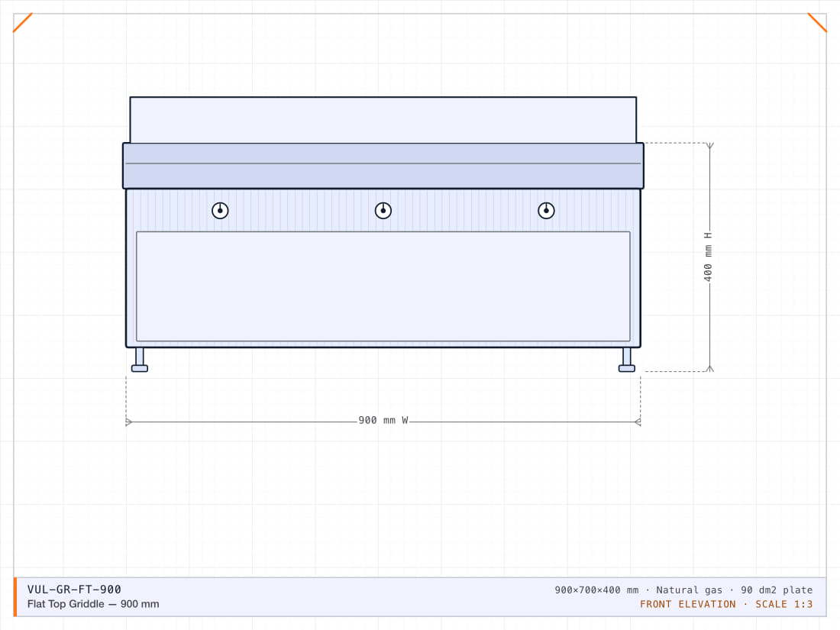Click the center control knob on the griddle

point(383,211)
